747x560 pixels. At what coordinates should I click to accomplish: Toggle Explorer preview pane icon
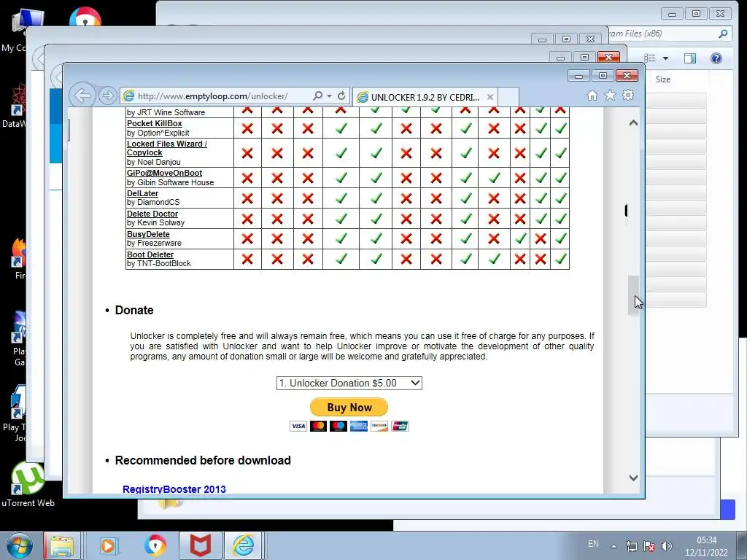[x=690, y=58]
